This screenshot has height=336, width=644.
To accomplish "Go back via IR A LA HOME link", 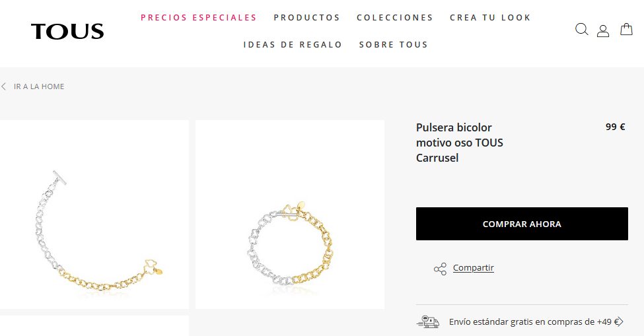I will click(39, 86).
